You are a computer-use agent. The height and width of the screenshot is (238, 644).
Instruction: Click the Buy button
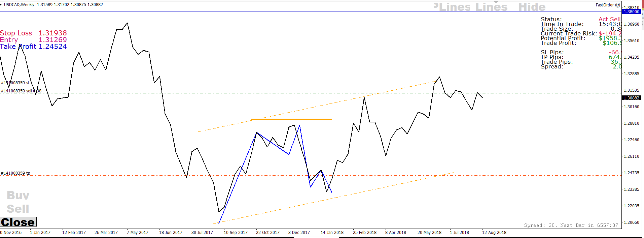point(18,196)
